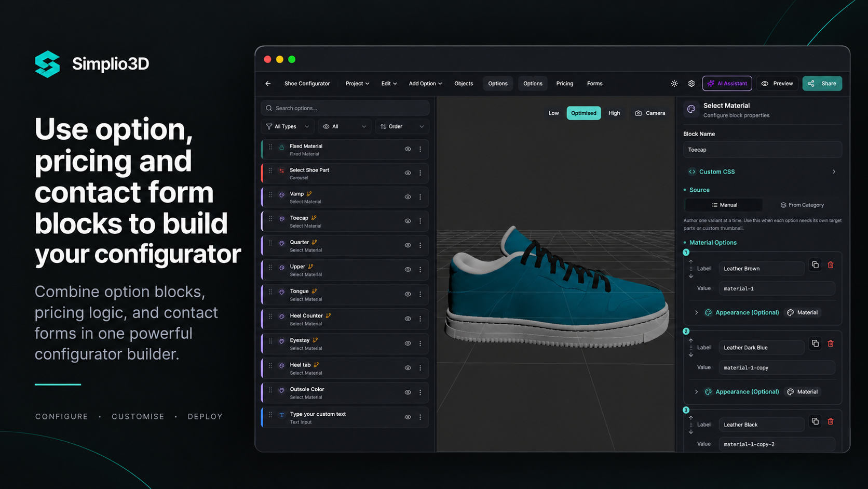Click the Simplio3D logo
The height and width of the screenshot is (489, 868).
click(47, 64)
